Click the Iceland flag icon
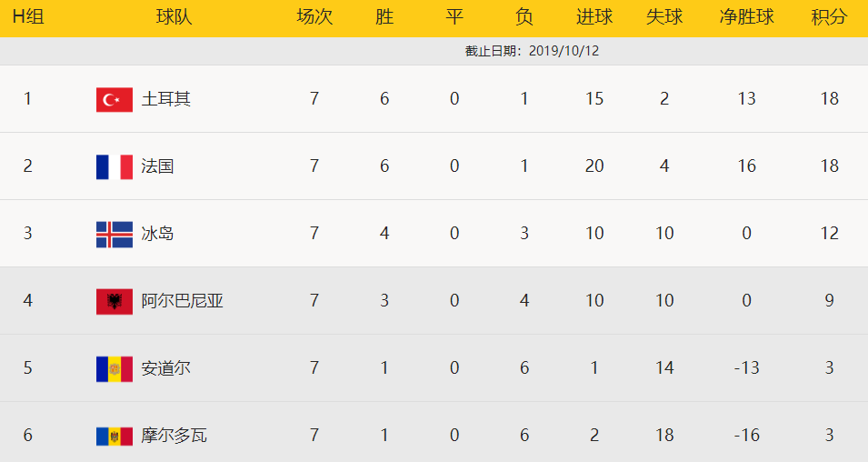Image resolution: width=868 pixels, height=462 pixels. 115,234
